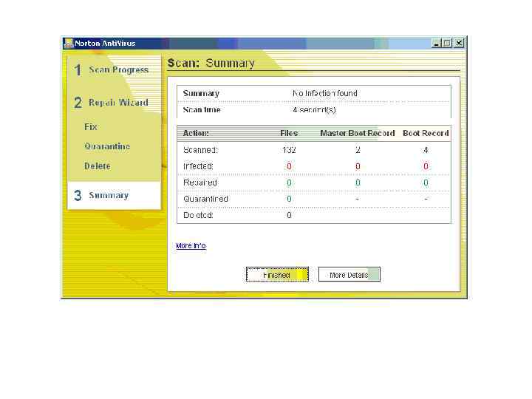532x399 pixels.
Task: Click the Norton AntiVirus title bar icon
Action: [69, 44]
